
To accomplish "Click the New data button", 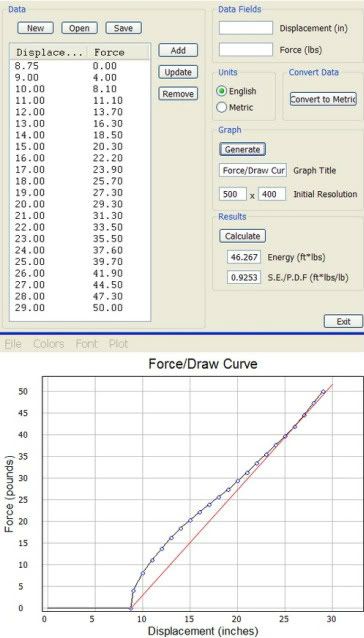I will (x=36, y=28).
